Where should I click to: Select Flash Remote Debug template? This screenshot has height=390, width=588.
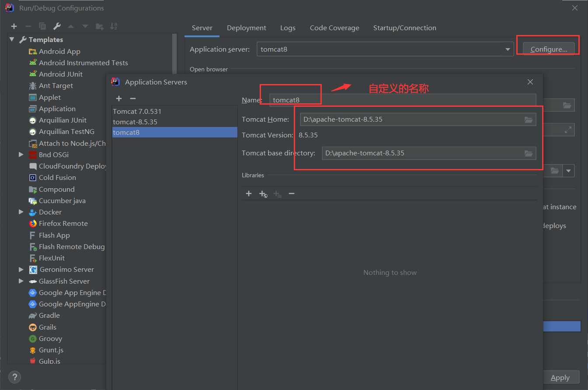pyautogui.click(x=67, y=246)
